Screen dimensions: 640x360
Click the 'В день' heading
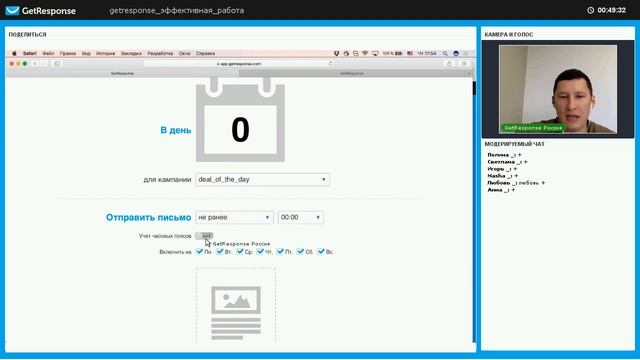click(x=176, y=130)
